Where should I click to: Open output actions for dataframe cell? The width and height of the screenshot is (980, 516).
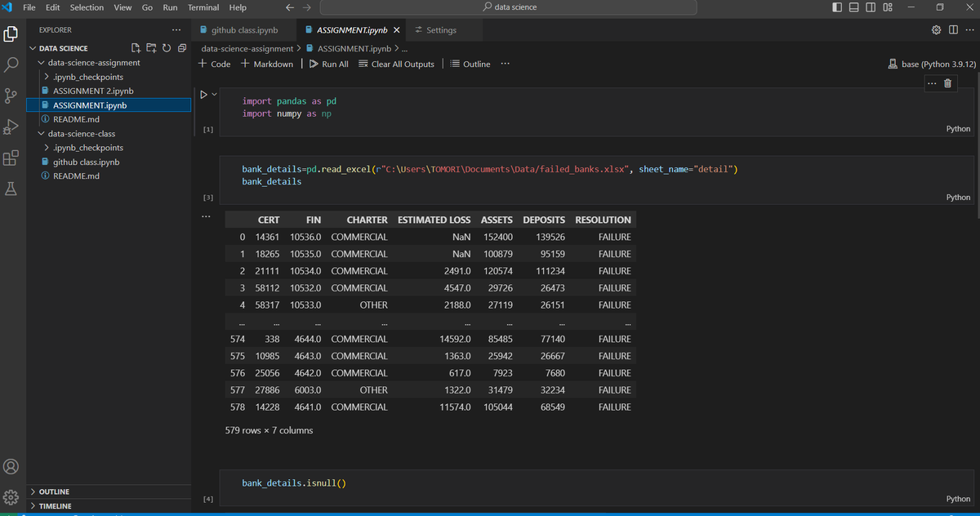[x=207, y=217]
